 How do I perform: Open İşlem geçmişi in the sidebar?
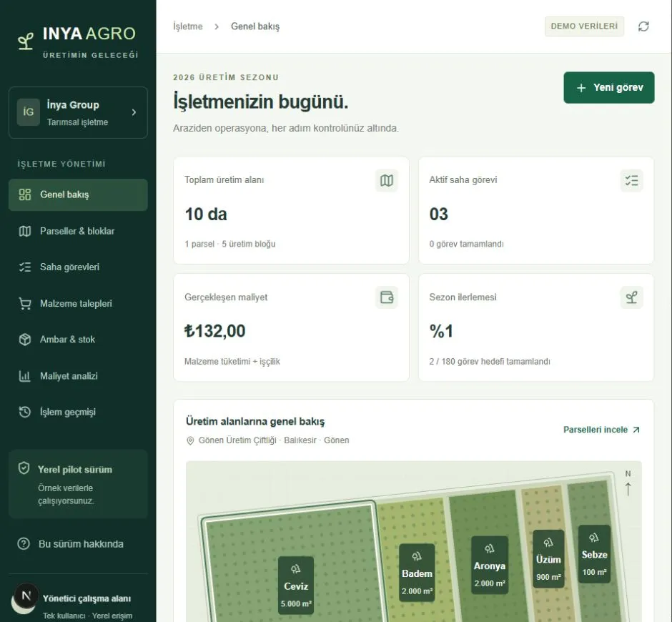tap(78, 412)
